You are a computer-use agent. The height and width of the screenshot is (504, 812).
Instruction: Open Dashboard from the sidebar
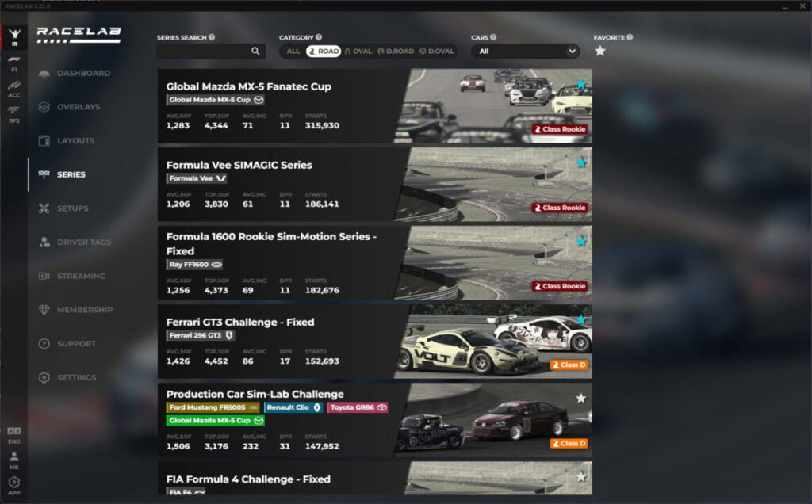click(75, 74)
